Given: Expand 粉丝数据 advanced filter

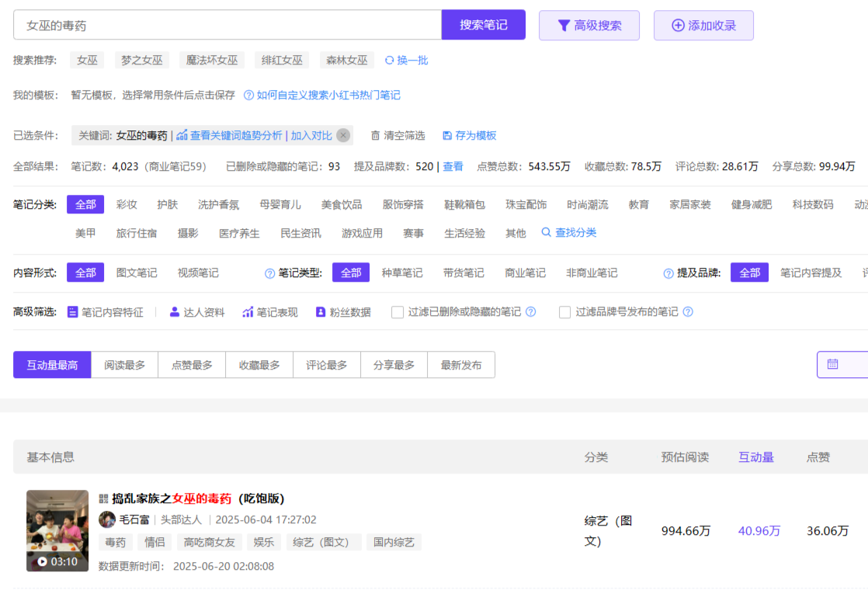Looking at the screenshot, I should point(343,312).
